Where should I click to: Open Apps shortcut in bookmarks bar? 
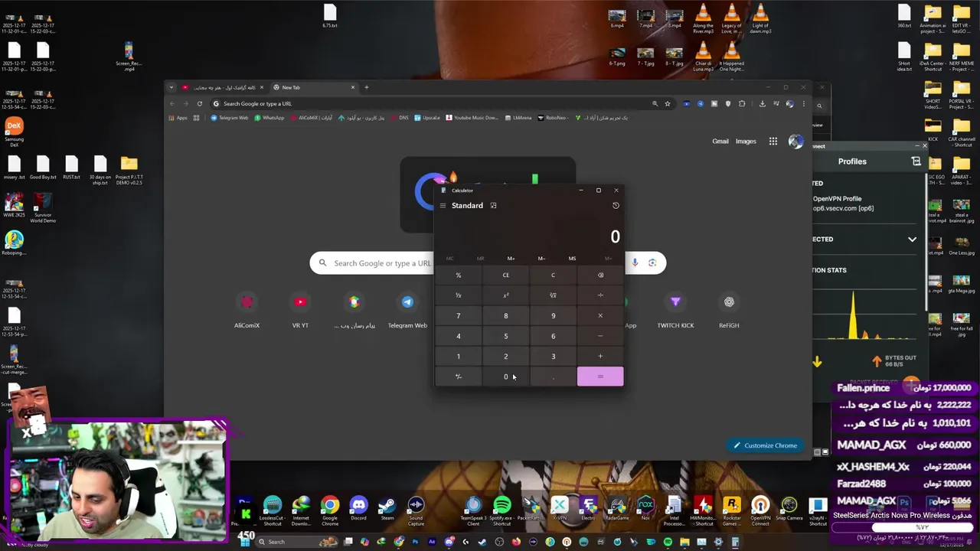pyautogui.click(x=178, y=118)
